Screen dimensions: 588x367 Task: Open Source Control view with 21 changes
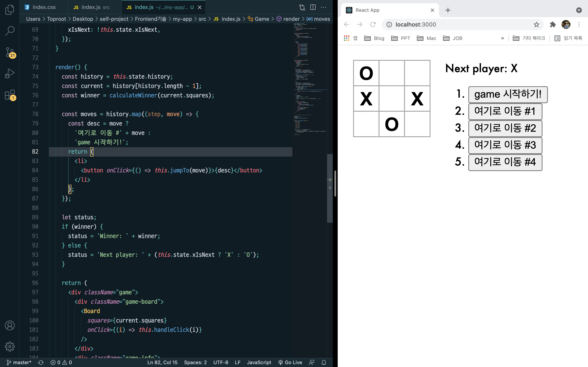tap(10, 52)
